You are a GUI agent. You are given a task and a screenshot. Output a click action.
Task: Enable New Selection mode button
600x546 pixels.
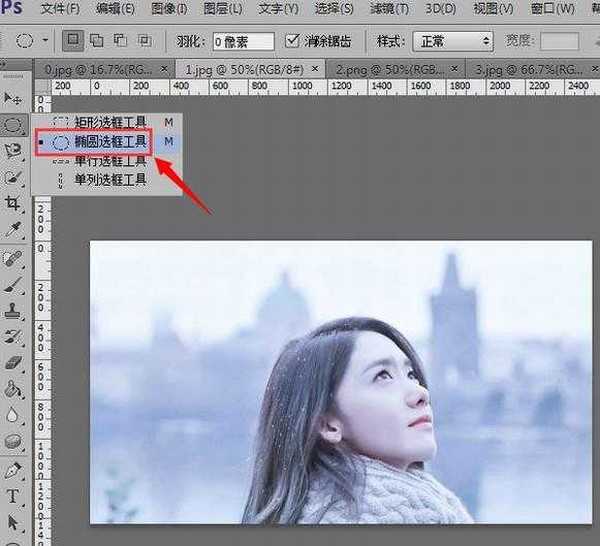74,42
